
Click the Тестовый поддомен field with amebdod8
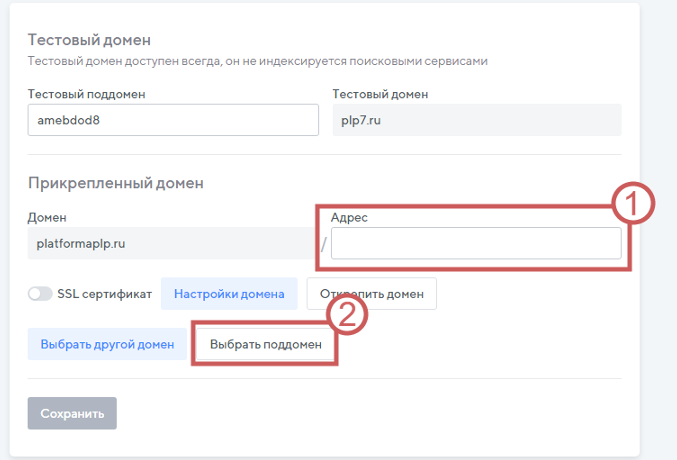(x=173, y=120)
